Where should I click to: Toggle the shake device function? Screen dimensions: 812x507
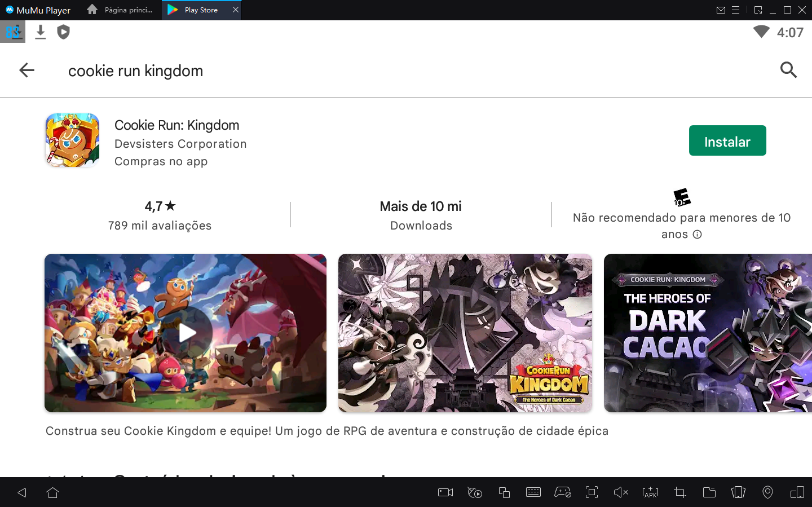click(738, 492)
